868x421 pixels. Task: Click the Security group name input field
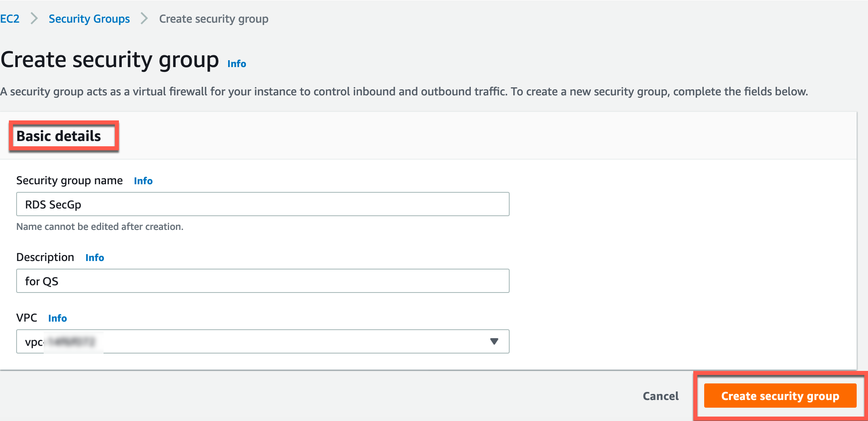click(263, 204)
